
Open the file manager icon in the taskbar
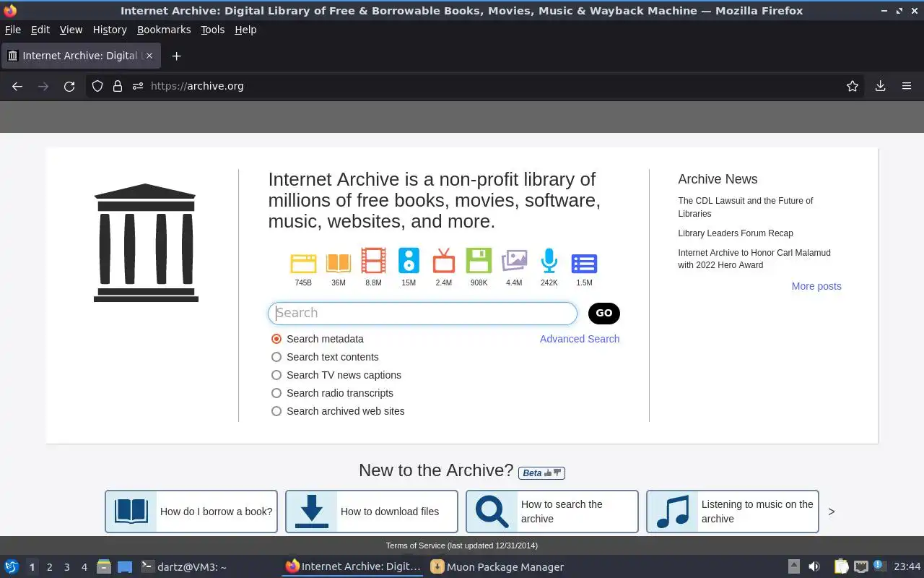(x=104, y=566)
